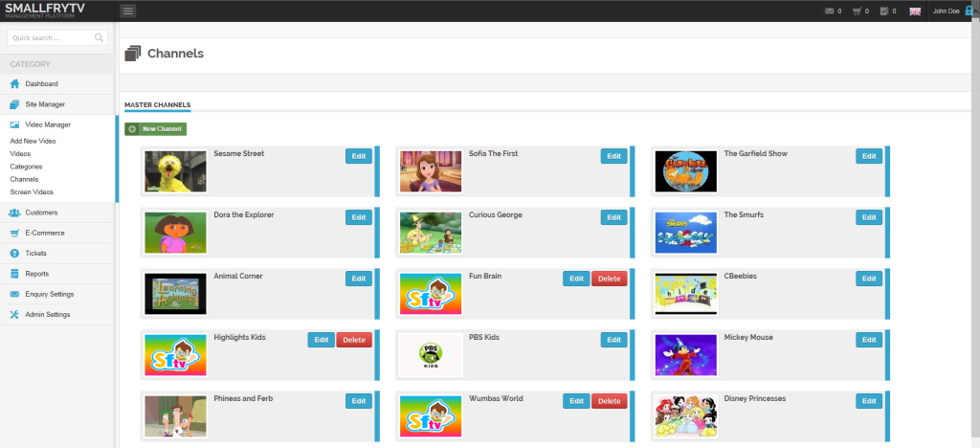Open the Dashboard menu item

click(x=56, y=83)
